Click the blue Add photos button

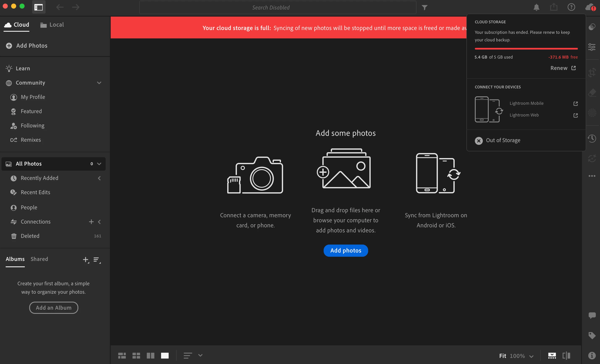345,250
